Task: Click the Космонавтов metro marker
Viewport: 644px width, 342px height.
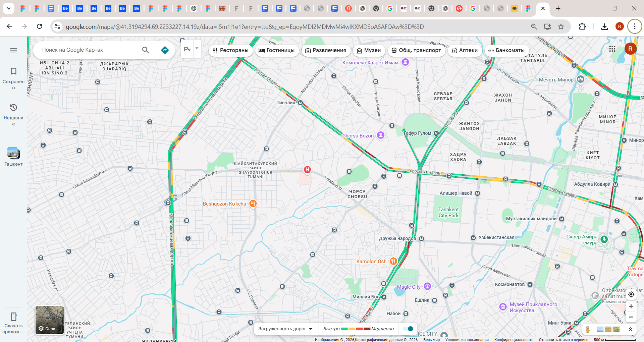Action: [530, 284]
